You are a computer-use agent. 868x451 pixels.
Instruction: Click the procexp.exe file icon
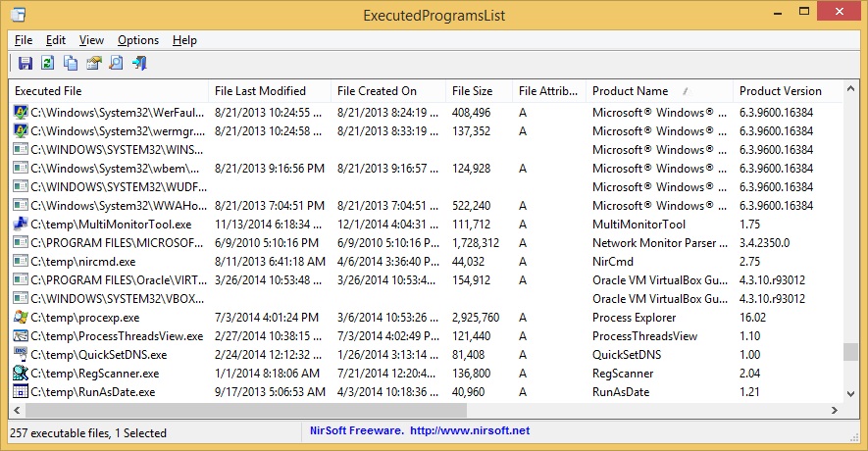20,318
